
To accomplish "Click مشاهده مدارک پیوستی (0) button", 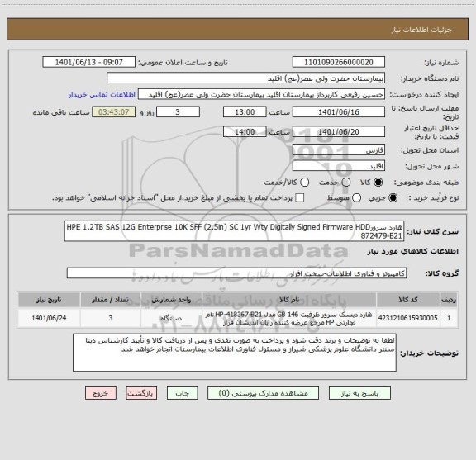I will coord(263,393).
